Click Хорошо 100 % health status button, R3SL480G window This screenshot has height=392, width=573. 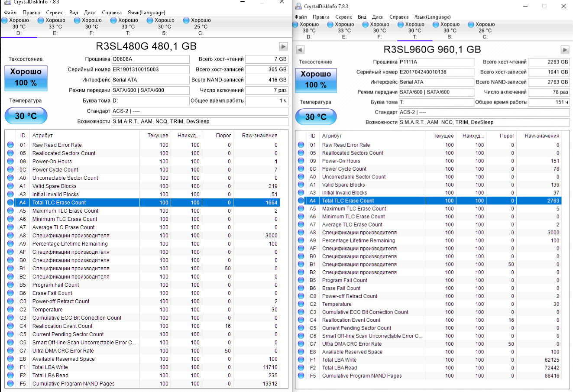click(x=26, y=78)
